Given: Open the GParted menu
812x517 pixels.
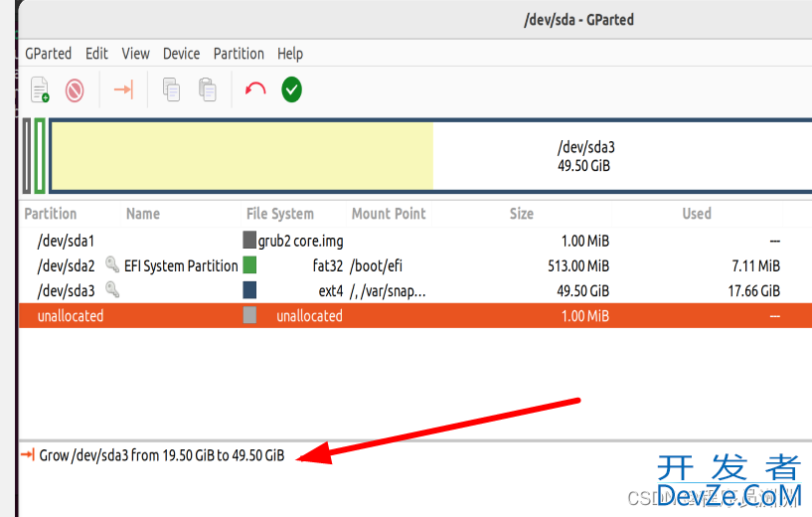Looking at the screenshot, I should click(48, 54).
